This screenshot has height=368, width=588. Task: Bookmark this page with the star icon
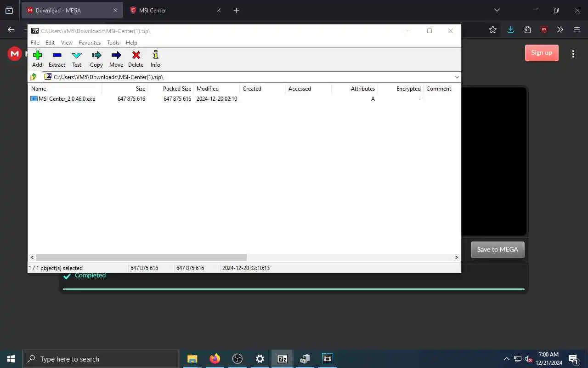[x=493, y=29]
